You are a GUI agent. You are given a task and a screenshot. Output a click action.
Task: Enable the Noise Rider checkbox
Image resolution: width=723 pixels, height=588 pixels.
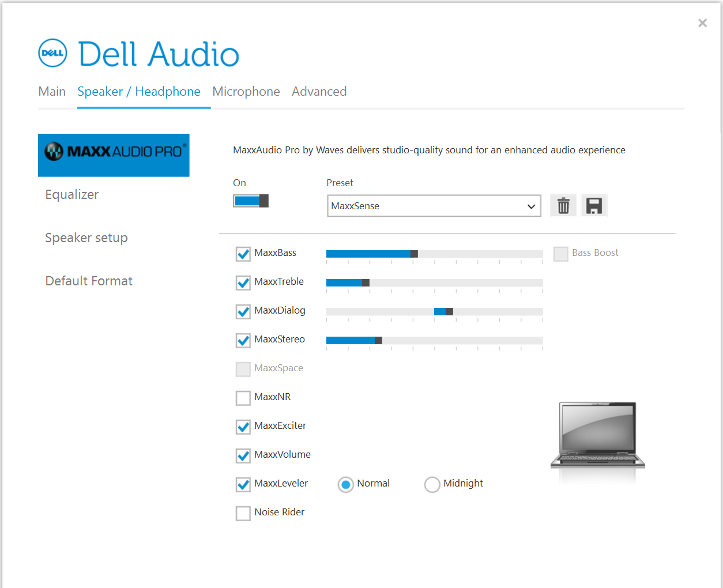point(243,513)
